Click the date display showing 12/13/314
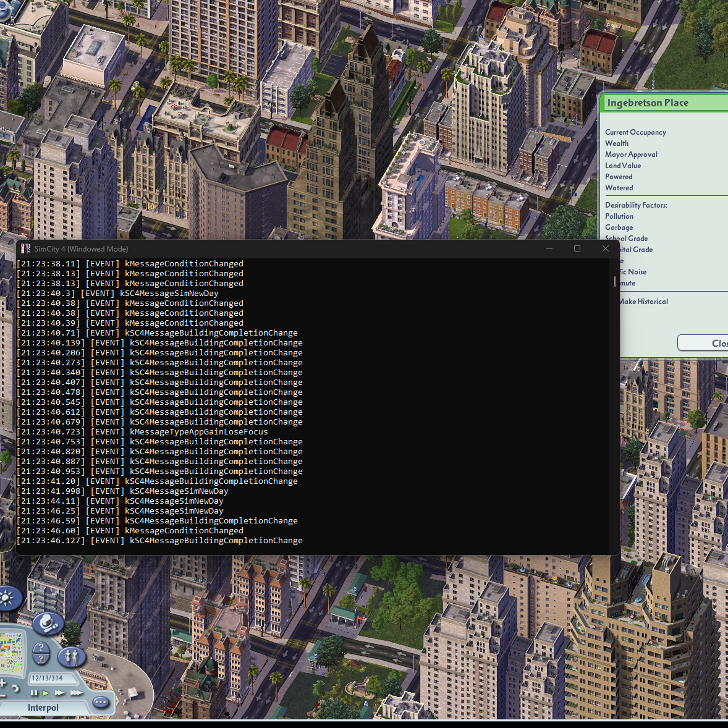This screenshot has height=728, width=728. pyautogui.click(x=48, y=678)
